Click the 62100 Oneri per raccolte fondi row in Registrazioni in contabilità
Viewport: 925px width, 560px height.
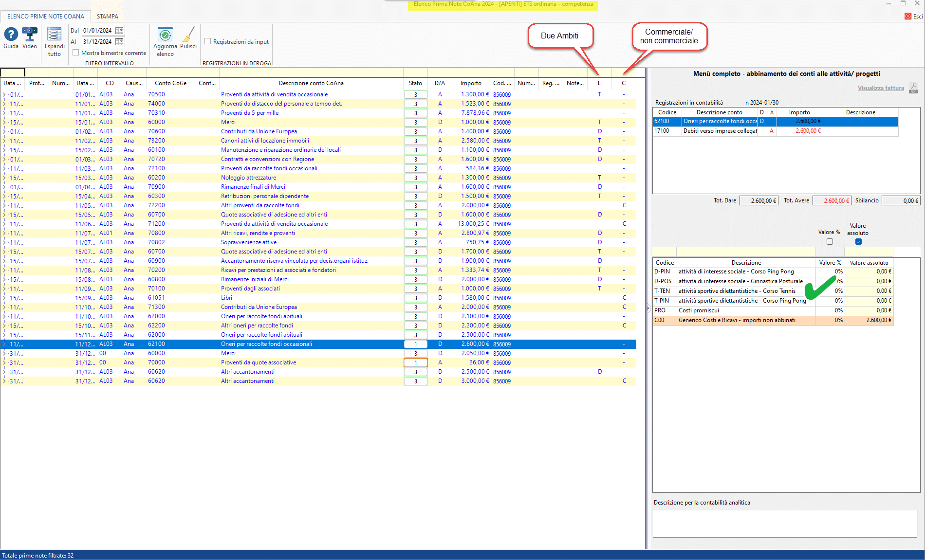775,122
